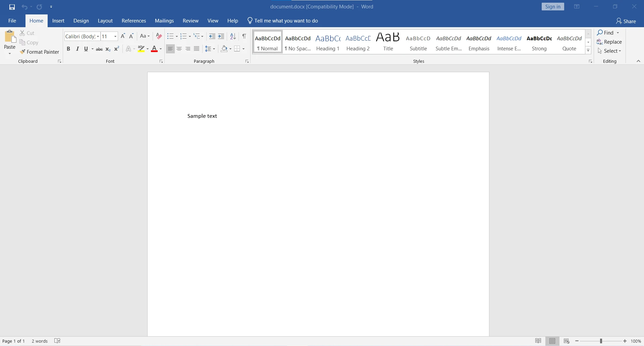This screenshot has width=644, height=346.
Task: Click the Sign in button
Action: coord(552,7)
